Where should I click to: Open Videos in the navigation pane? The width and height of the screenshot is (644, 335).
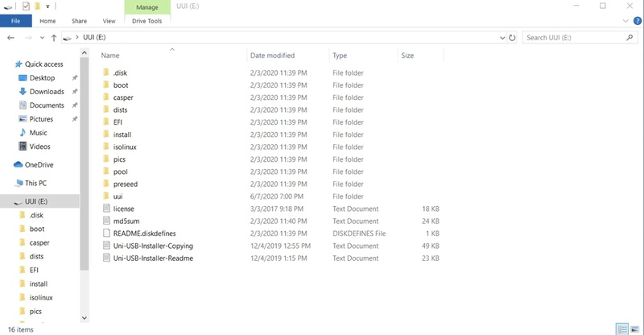[x=39, y=147]
